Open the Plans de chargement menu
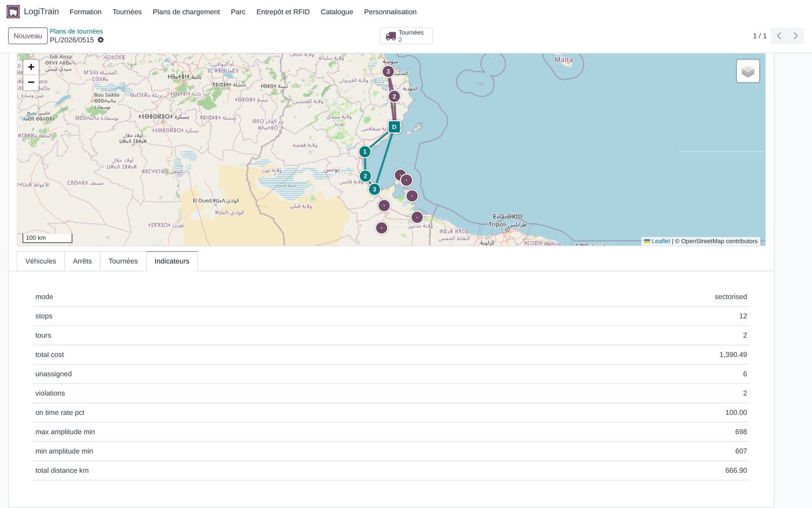The height and width of the screenshot is (508, 812). click(x=186, y=12)
